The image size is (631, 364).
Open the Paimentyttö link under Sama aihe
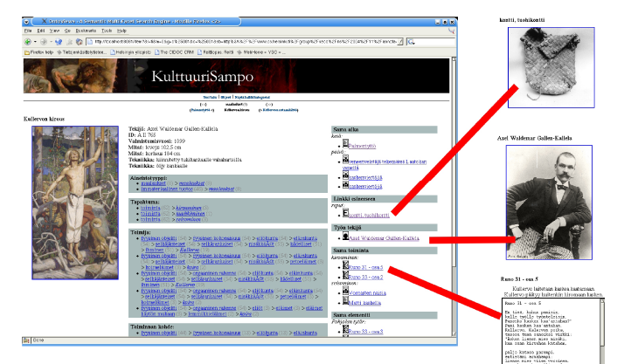[x=362, y=146]
